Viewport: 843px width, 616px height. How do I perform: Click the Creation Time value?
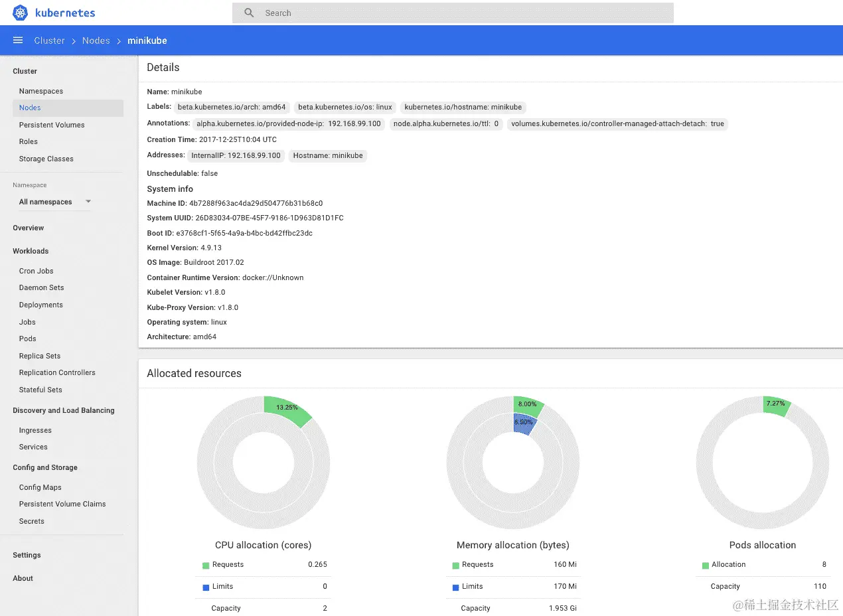click(238, 139)
